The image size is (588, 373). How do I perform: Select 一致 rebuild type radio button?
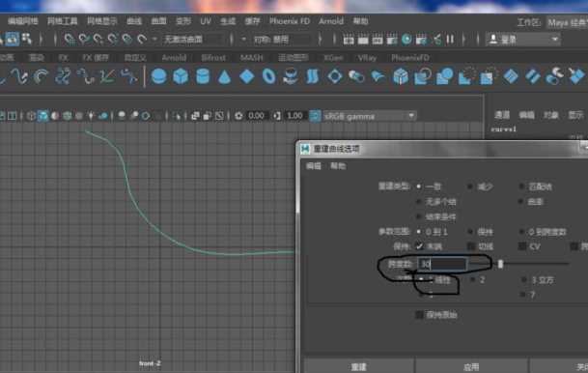[x=419, y=186]
